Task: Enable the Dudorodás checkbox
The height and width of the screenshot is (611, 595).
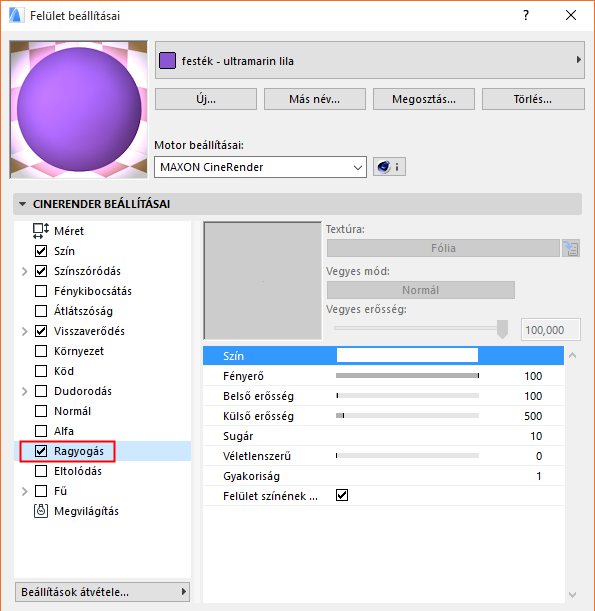Action: (x=41, y=391)
